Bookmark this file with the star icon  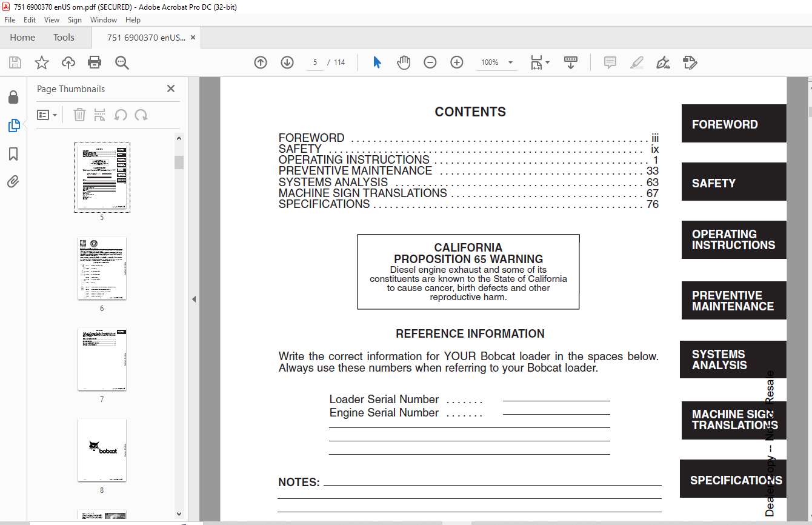coord(42,62)
